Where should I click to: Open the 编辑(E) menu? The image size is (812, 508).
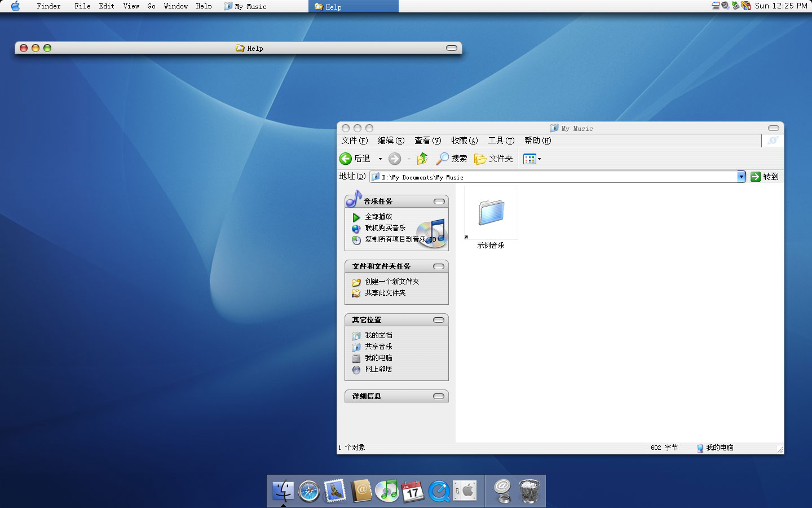click(391, 141)
